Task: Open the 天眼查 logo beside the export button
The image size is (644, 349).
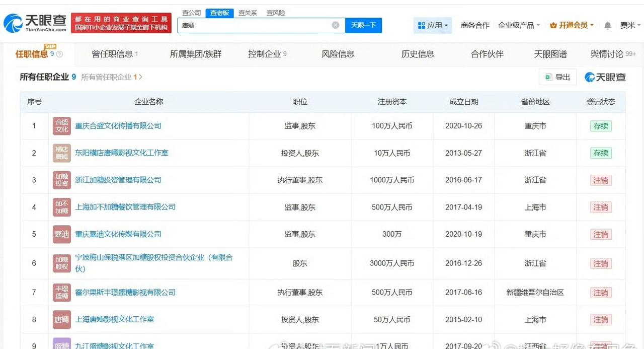Action: (x=605, y=77)
